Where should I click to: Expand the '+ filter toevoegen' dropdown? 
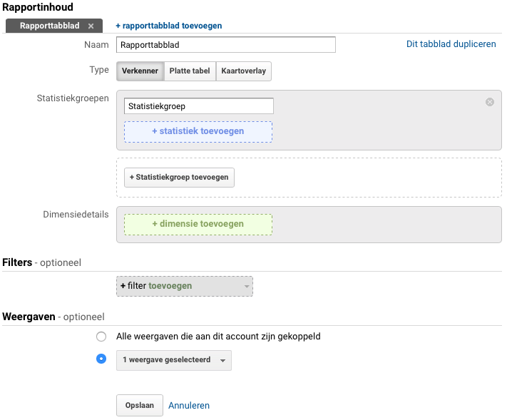click(184, 286)
